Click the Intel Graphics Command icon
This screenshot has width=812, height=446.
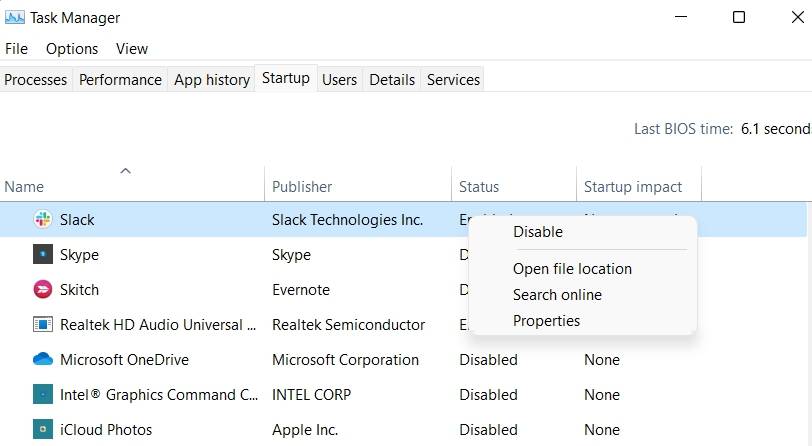42,395
